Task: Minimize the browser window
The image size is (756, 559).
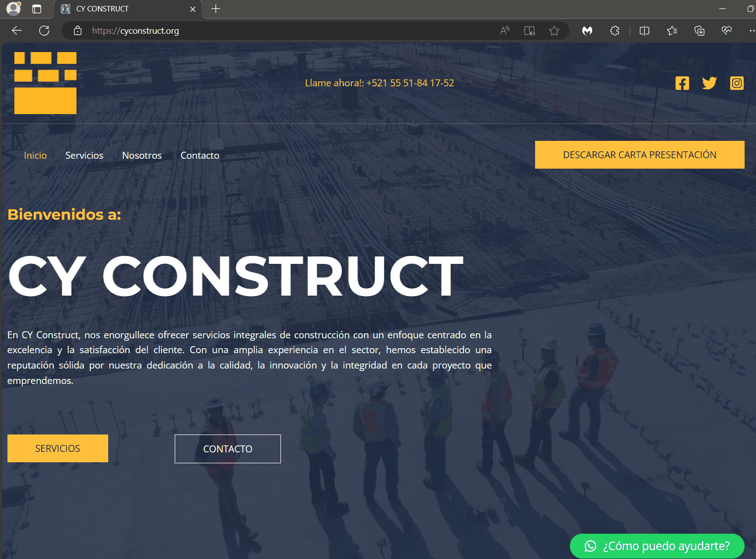Action: point(722,8)
